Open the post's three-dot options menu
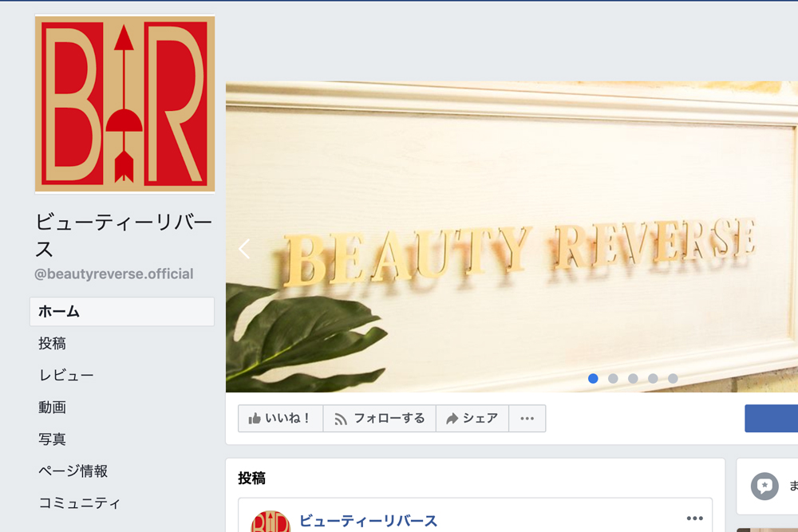Viewport: 798px width, 532px height. [x=695, y=518]
